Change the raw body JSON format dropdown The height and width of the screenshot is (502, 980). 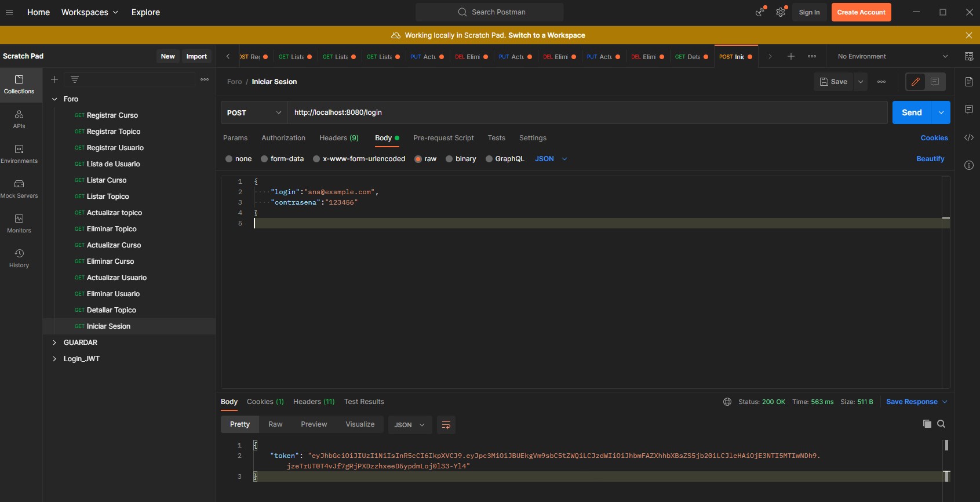click(551, 159)
